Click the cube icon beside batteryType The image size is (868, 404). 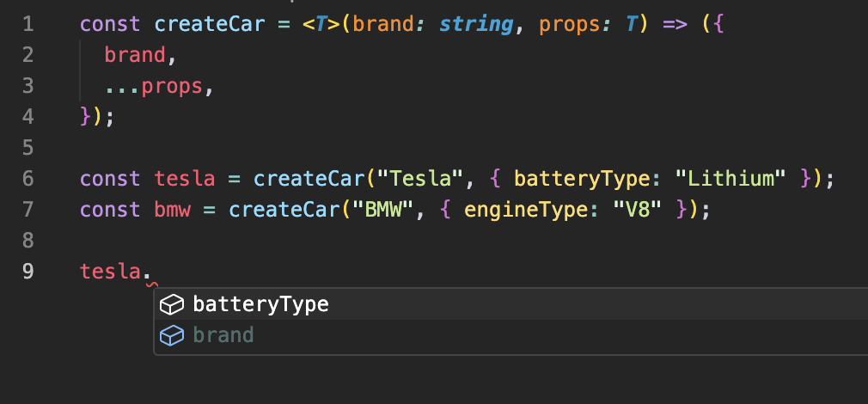coord(172,304)
